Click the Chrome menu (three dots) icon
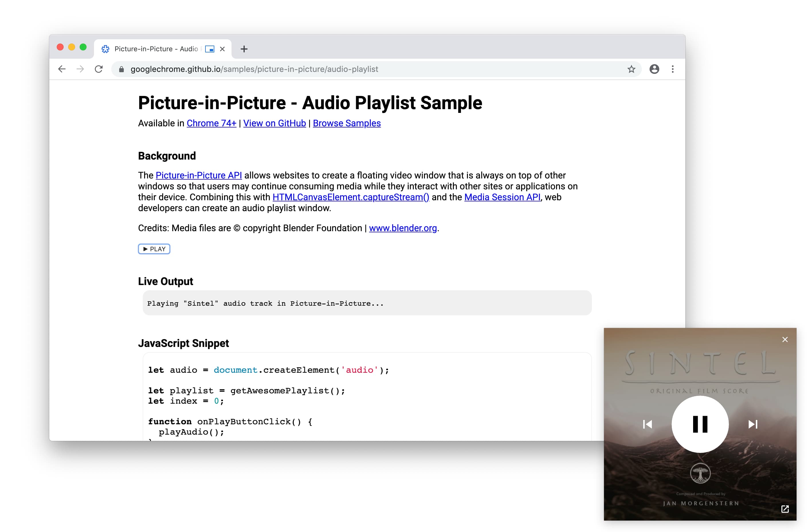 pyautogui.click(x=673, y=69)
